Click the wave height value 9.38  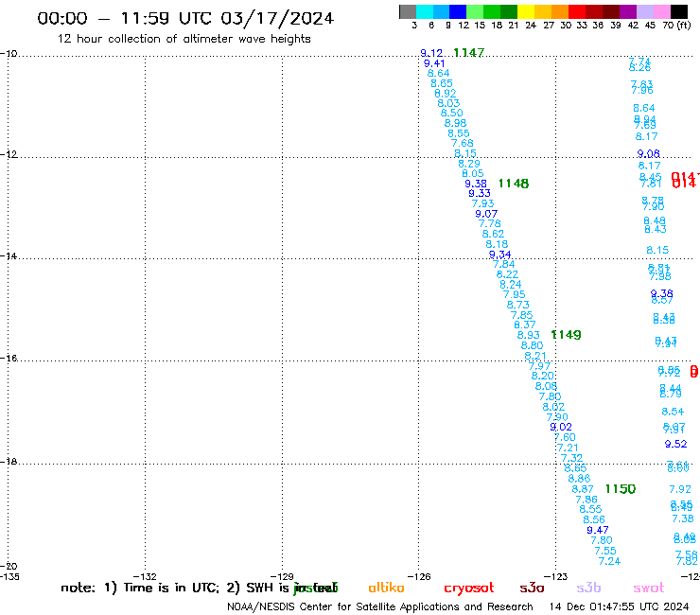click(476, 184)
